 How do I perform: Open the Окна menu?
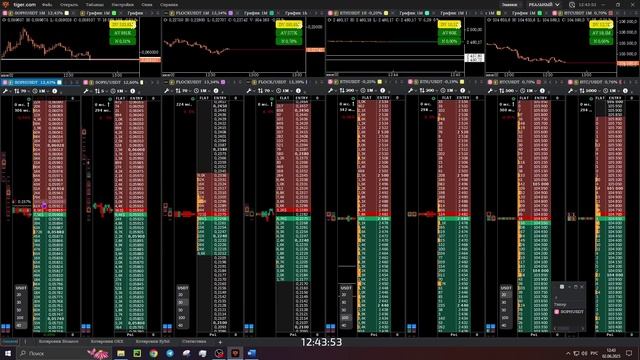(x=147, y=5)
